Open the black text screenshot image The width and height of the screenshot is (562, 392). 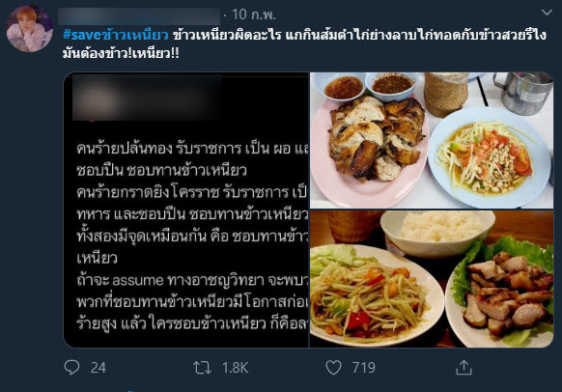click(186, 210)
